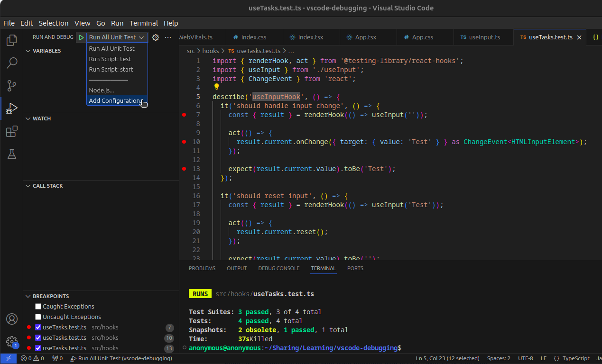
Task: Switch to the App.tsx editor tab
Action: point(365,37)
